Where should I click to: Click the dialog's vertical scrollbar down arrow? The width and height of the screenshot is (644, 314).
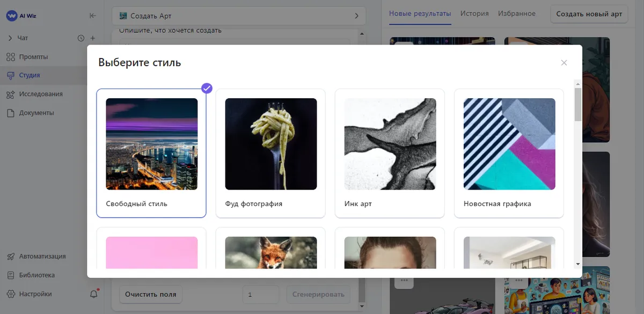point(577,264)
